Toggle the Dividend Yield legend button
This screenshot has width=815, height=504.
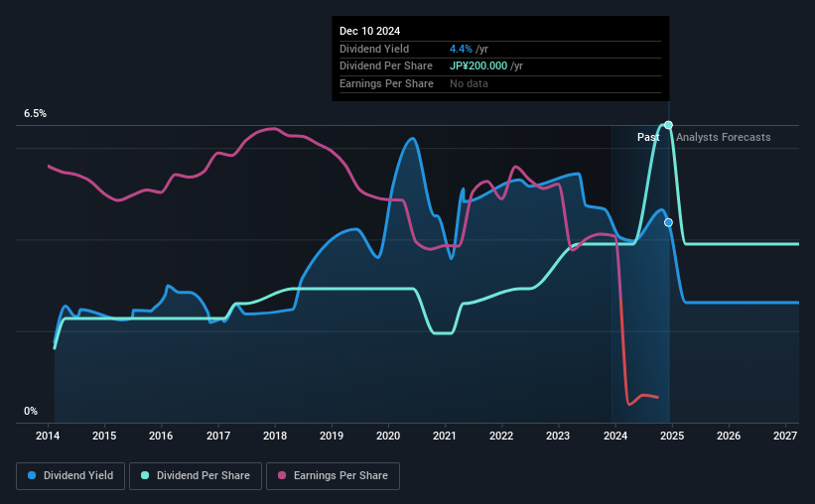point(70,476)
